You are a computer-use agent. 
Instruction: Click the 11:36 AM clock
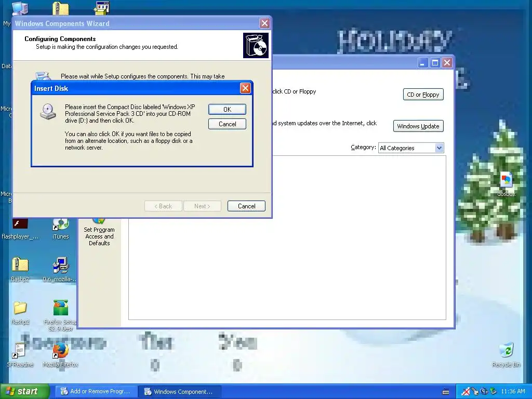[513, 392]
